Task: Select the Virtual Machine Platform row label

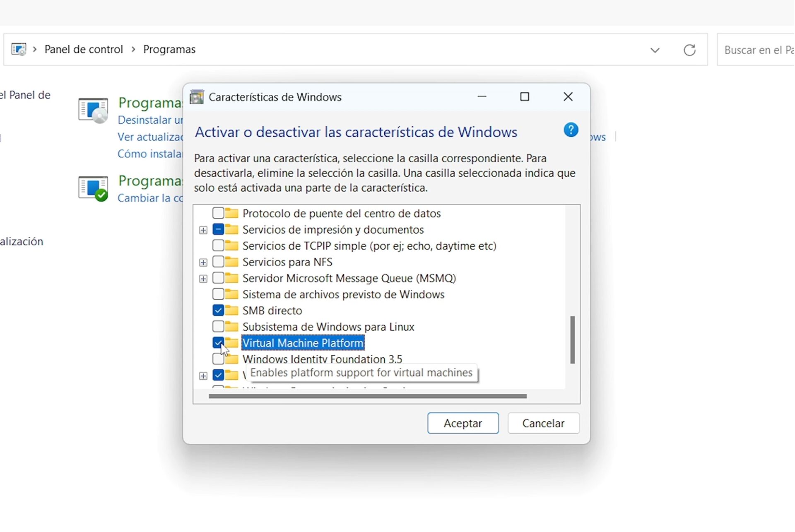Action: pyautogui.click(x=303, y=343)
